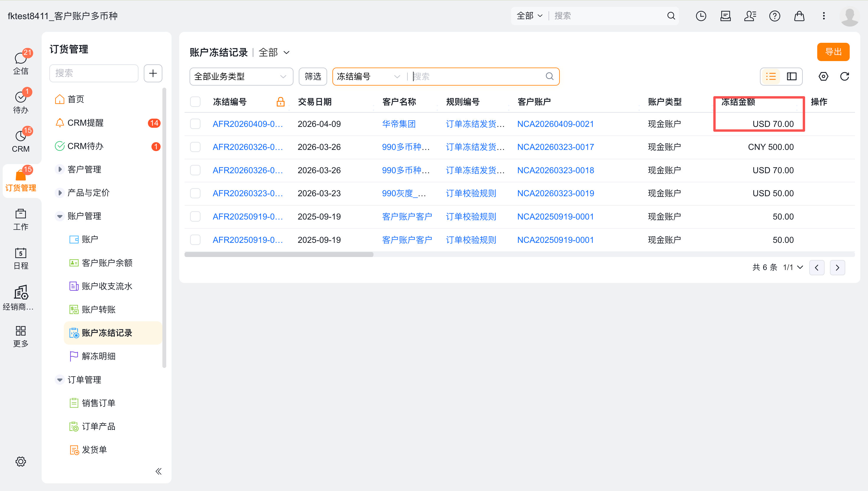Go to 账户收支流水 in the sidebar
868x491 pixels.
coord(107,286)
